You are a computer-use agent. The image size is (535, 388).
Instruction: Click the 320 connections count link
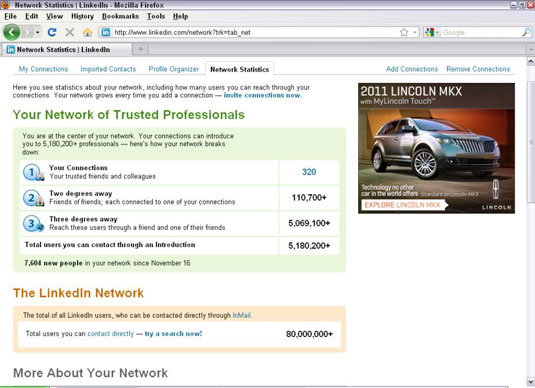tap(309, 172)
